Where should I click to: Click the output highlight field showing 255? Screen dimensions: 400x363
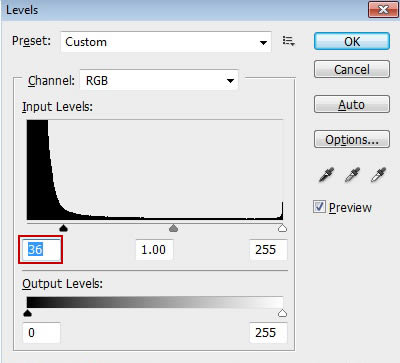(x=268, y=332)
